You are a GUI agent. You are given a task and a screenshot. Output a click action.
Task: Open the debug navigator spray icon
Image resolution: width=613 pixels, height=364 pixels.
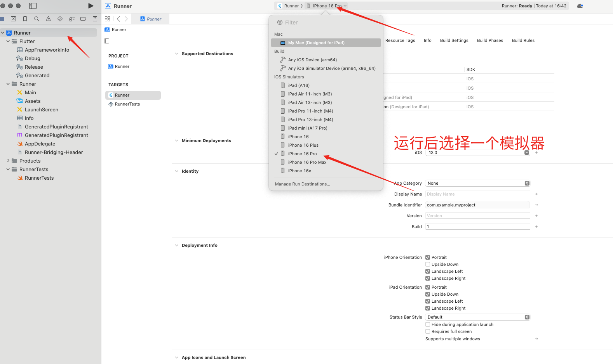[x=71, y=19]
